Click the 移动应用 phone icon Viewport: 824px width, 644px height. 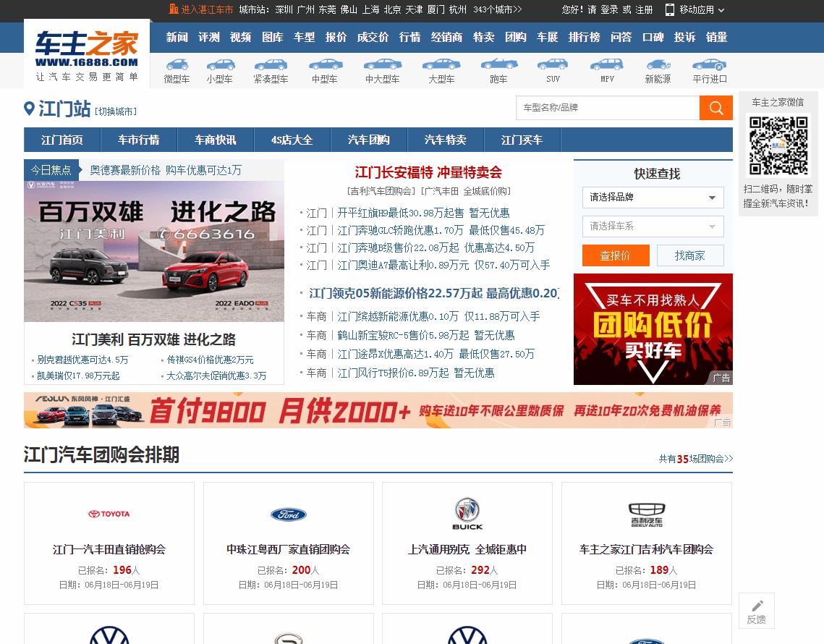click(669, 9)
